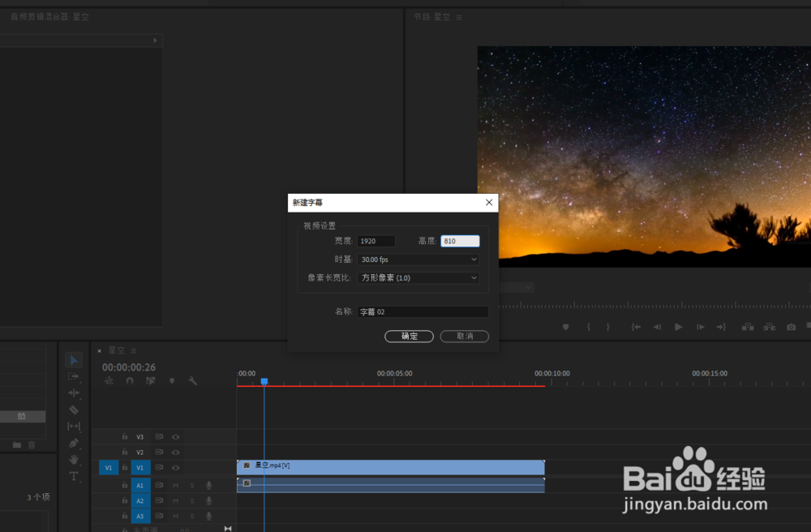The image size is (811, 532).
Task: Enable voice-over record on A1
Action: click(209, 486)
